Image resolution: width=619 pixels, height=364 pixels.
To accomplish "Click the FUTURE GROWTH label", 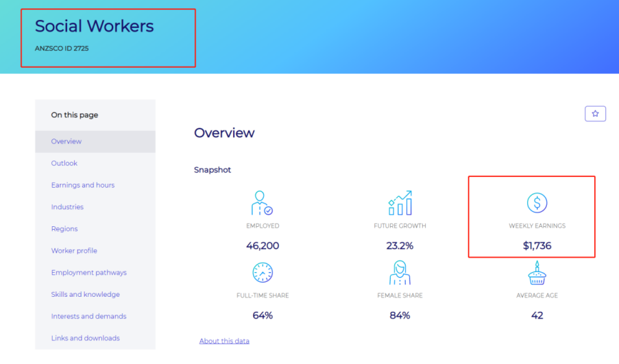I will pos(400,226).
